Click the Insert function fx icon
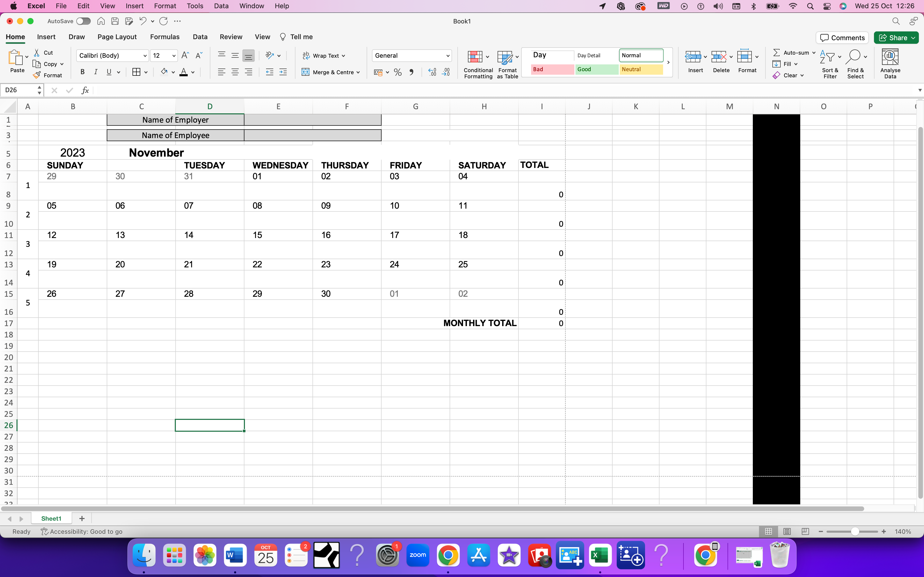 (x=85, y=90)
